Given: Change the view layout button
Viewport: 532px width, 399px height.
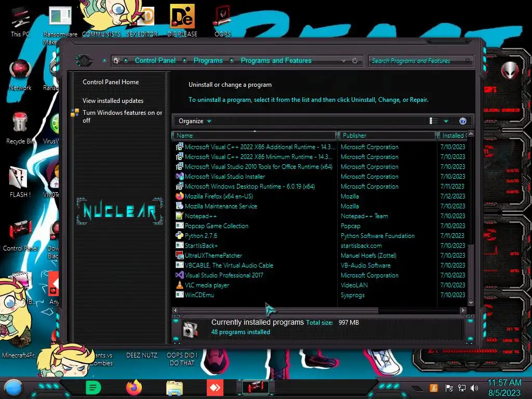Looking at the screenshot, I should 433,121.
